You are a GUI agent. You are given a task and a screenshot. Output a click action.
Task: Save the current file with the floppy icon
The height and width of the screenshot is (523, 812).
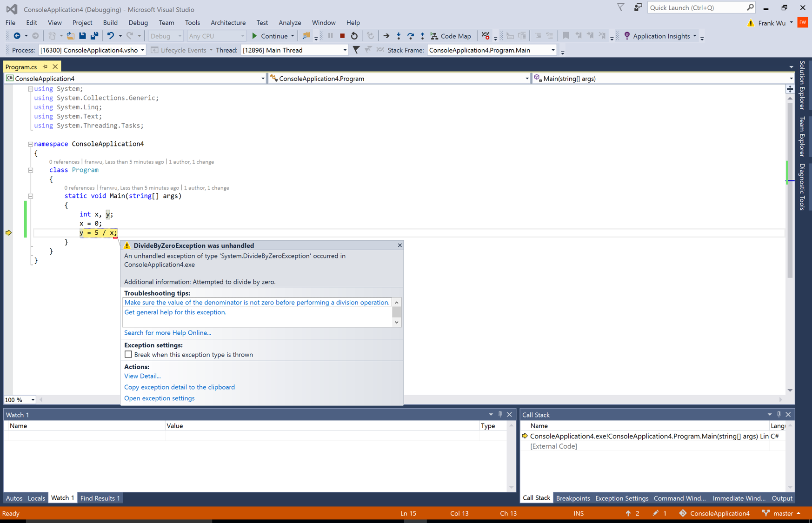[x=82, y=36]
